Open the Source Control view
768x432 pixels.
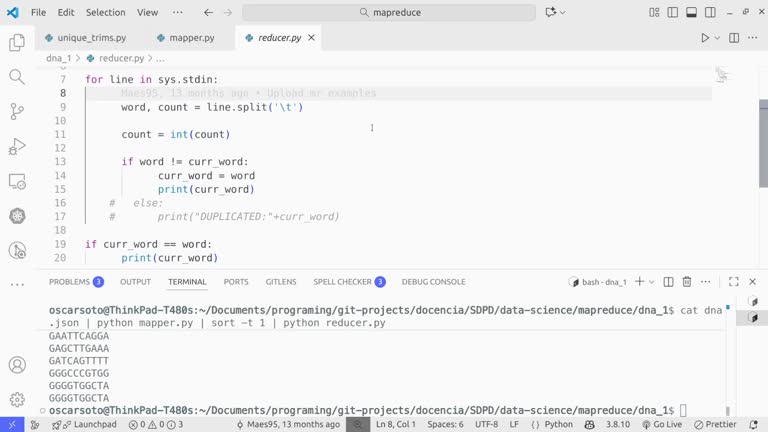click(x=17, y=112)
